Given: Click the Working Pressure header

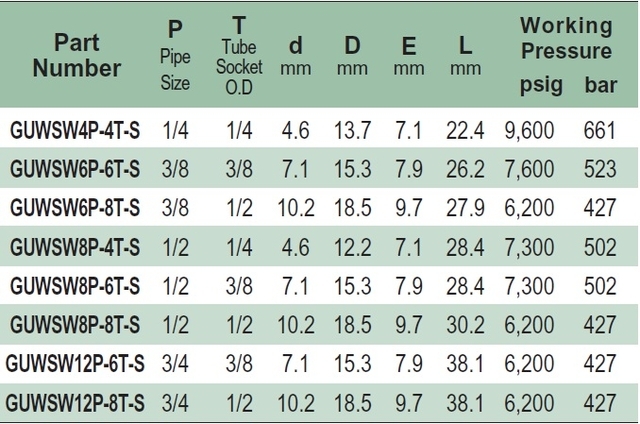Looking at the screenshot, I should (567, 38).
